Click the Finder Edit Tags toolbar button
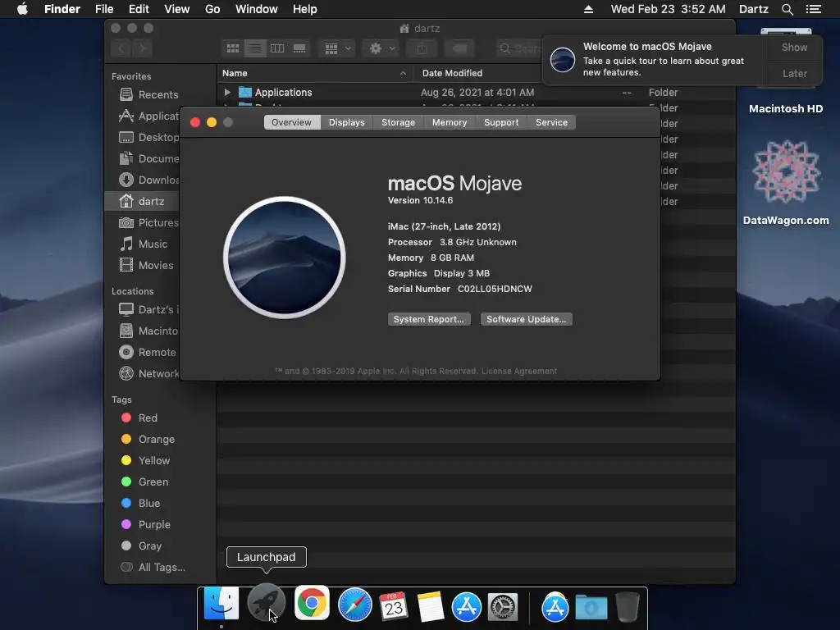 pos(459,48)
